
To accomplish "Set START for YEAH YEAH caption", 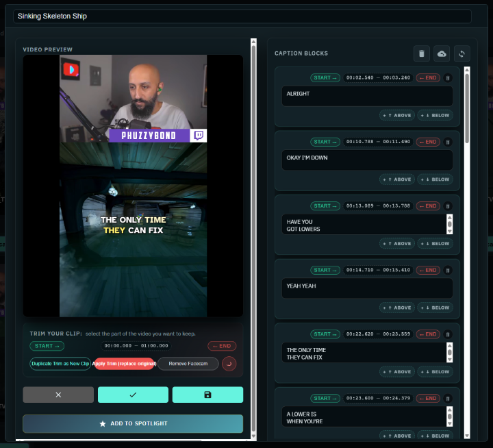I will 325,271.
